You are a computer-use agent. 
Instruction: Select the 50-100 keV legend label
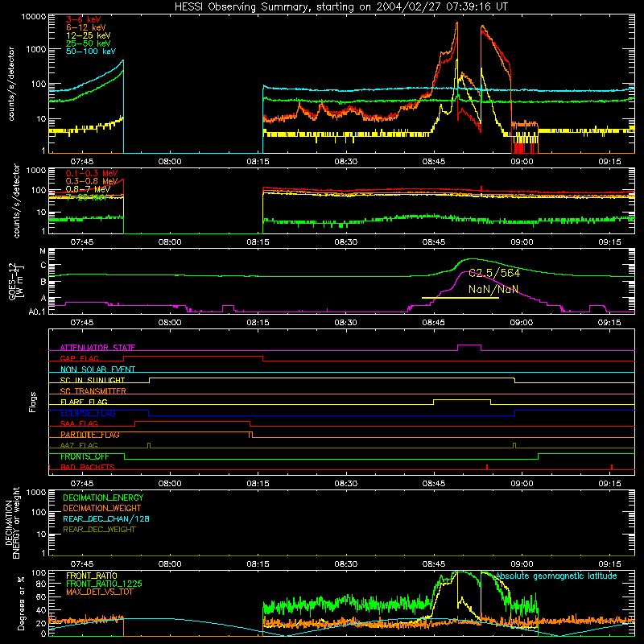(x=91, y=52)
